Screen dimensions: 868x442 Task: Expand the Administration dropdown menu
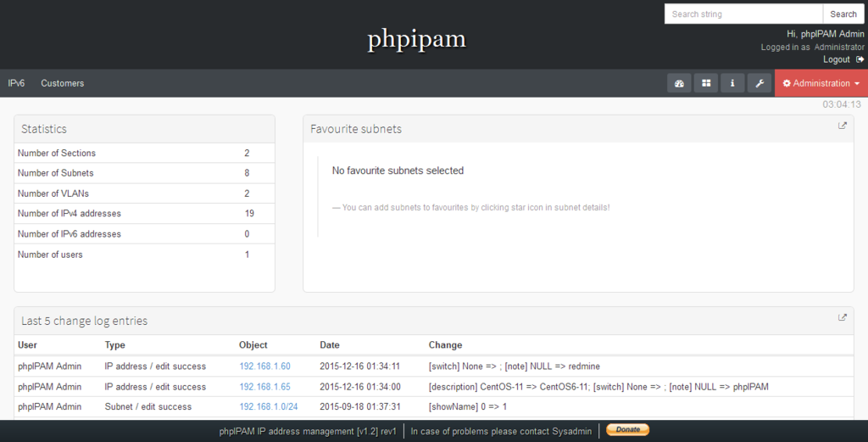click(x=821, y=83)
